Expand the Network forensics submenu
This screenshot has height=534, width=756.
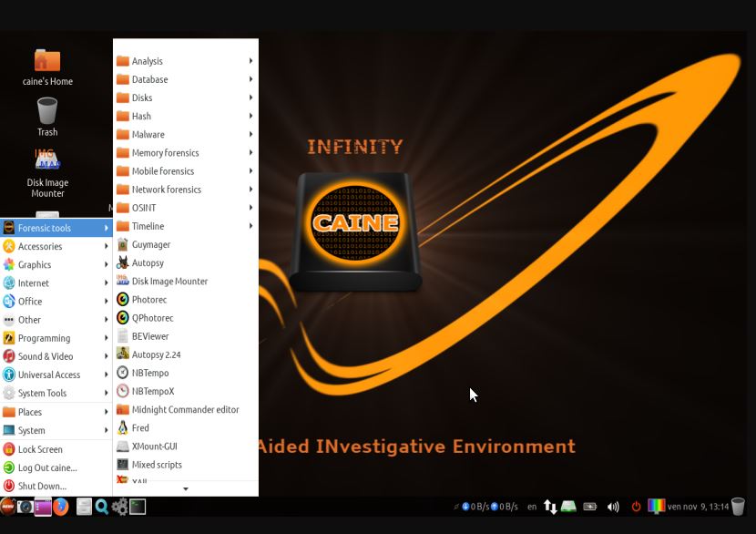click(x=186, y=190)
